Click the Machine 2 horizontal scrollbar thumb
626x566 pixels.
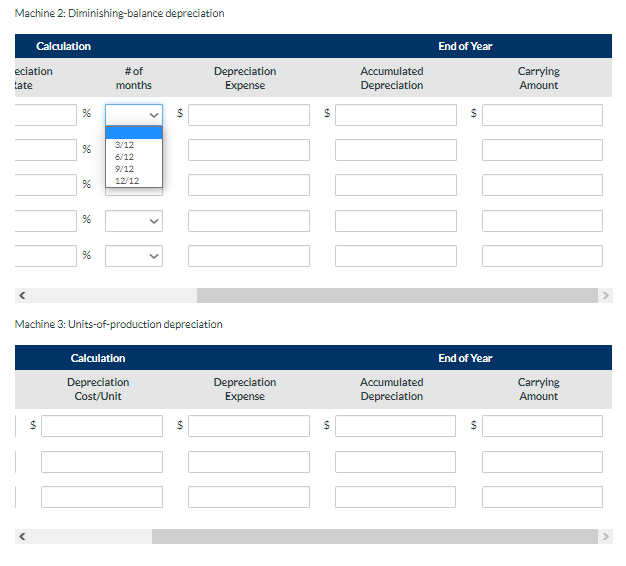397,295
